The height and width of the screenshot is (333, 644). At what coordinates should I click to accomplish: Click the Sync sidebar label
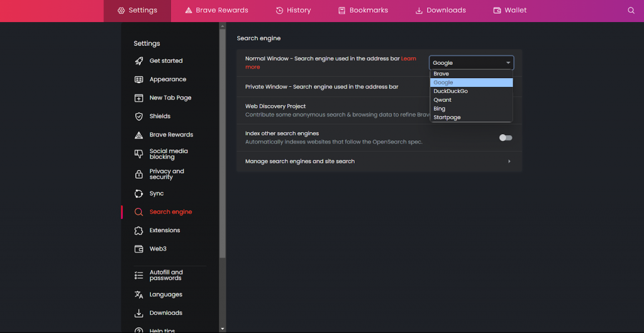tap(157, 194)
